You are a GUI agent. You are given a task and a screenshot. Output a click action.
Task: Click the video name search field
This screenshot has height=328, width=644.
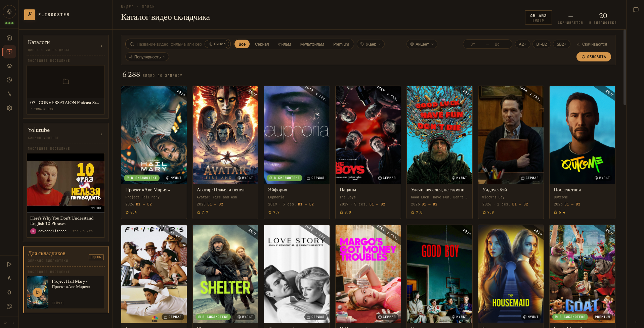(169, 44)
